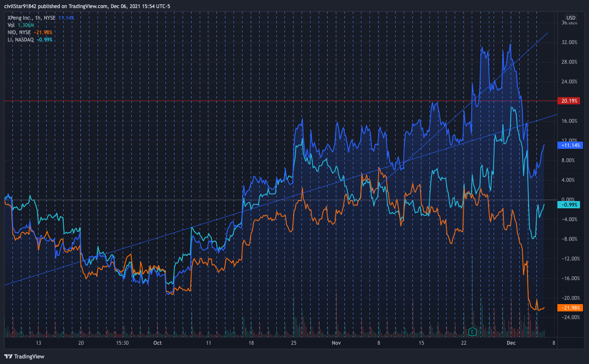Click the 18 date label on time axis
This screenshot has height=364, width=589.
click(x=251, y=343)
